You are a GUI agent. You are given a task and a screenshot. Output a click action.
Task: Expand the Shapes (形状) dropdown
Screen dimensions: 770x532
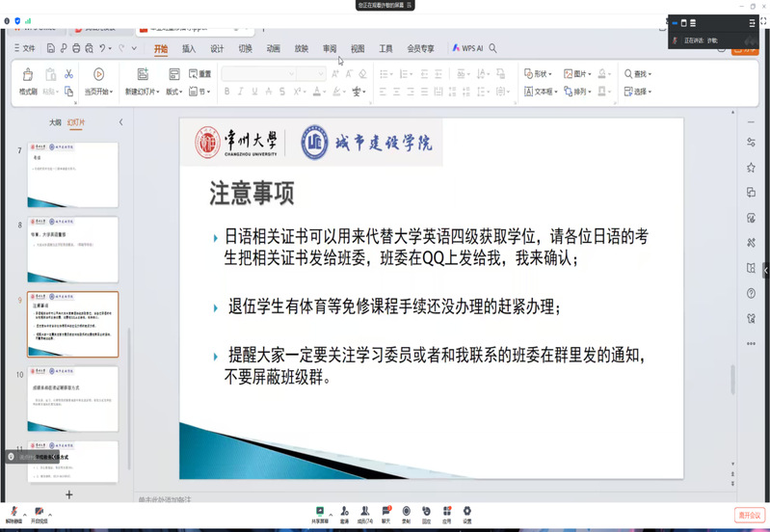539,74
